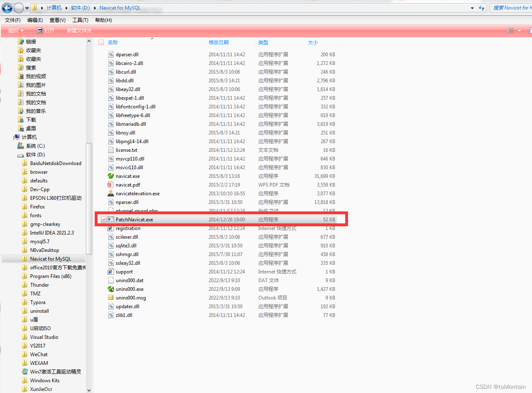532x393 pixels.
Task: Click the Forward navigation arrow
Action: [19, 7]
